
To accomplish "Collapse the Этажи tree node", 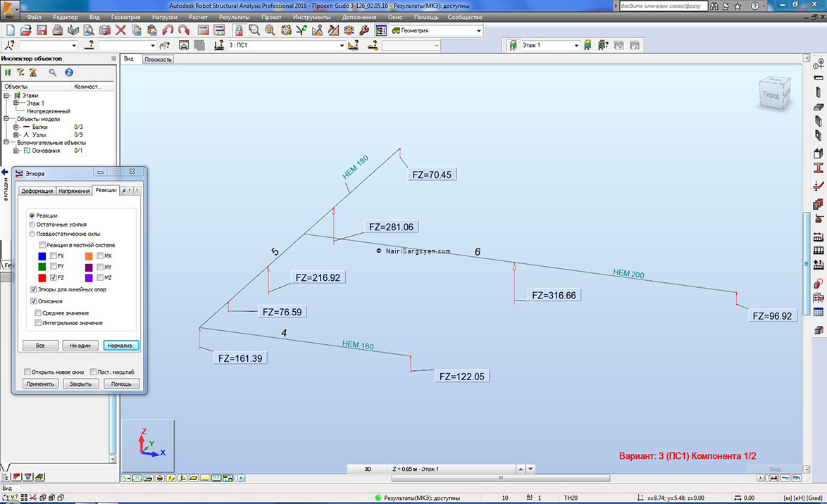I will (x=6, y=96).
